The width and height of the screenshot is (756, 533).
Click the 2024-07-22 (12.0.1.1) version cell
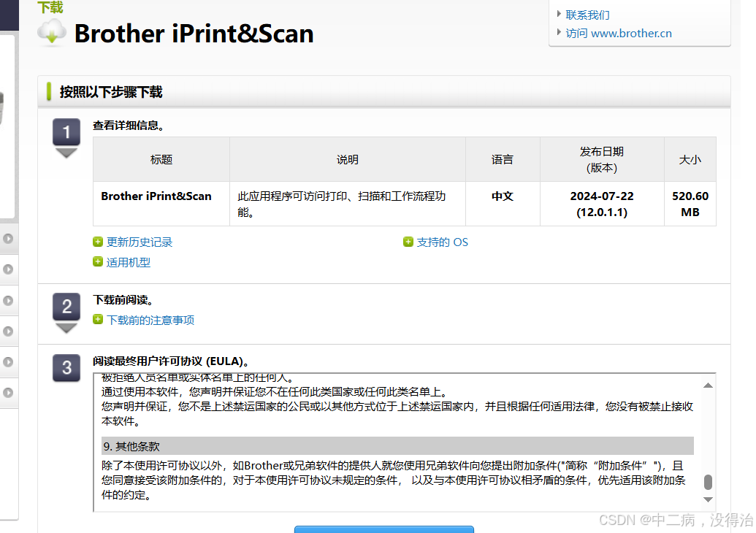(602, 204)
